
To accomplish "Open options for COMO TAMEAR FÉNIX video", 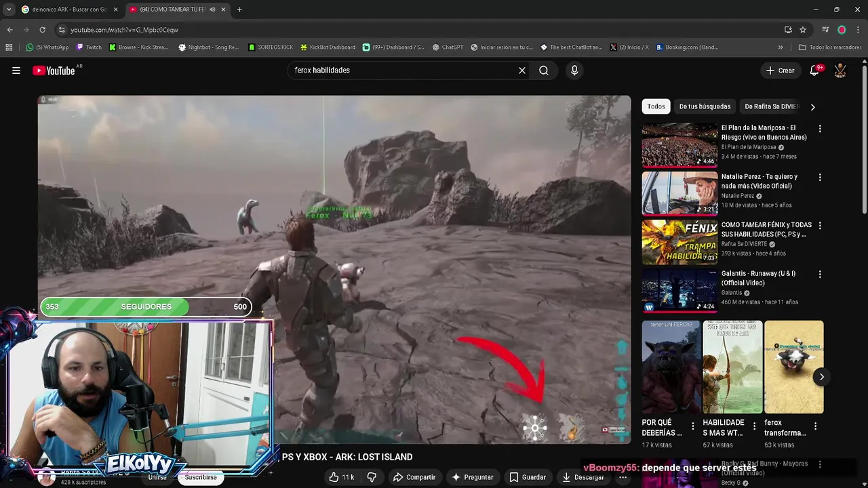I will pyautogui.click(x=820, y=226).
